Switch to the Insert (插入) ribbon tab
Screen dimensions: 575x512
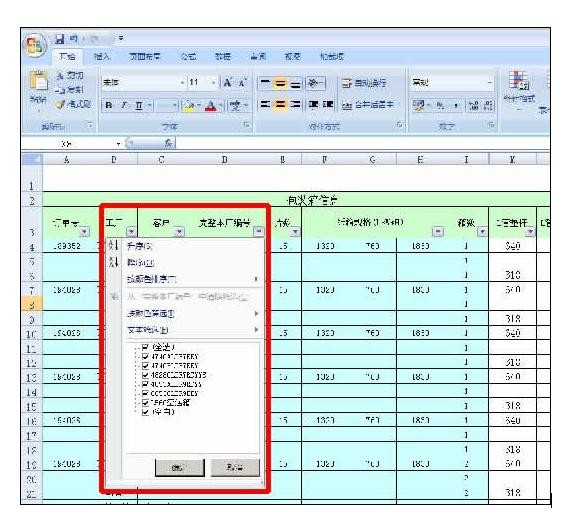pos(102,56)
